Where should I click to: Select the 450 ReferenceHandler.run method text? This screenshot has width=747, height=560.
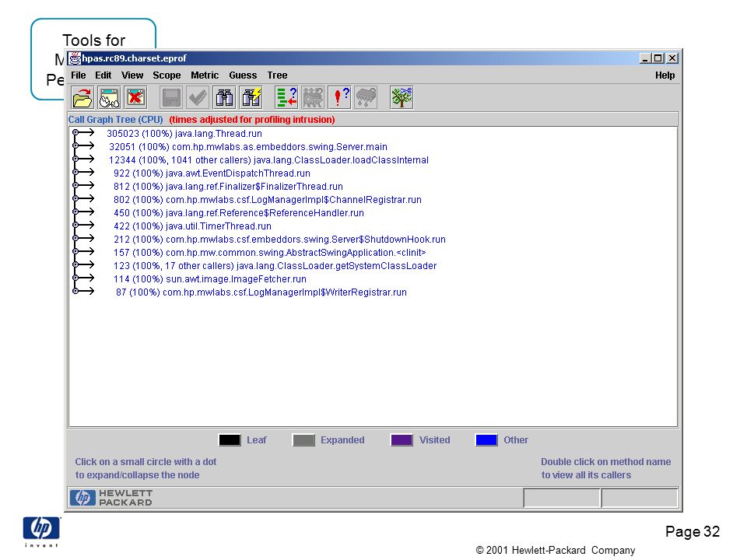(239, 213)
